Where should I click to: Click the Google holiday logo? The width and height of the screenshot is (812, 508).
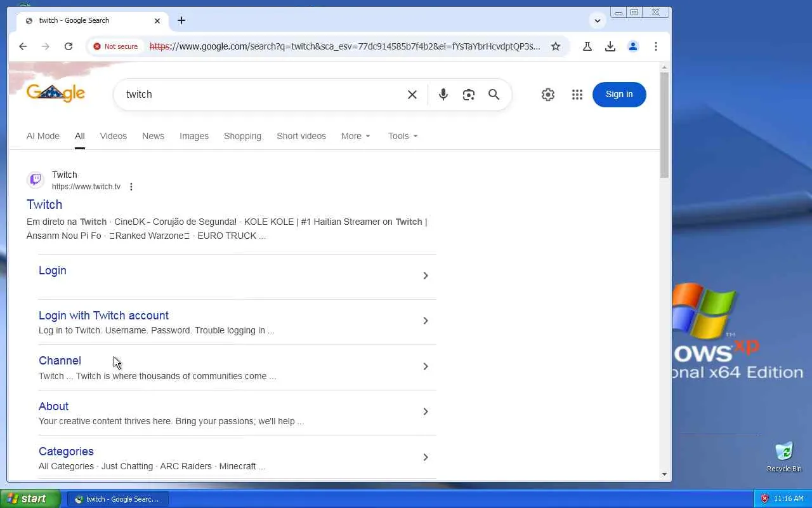coord(56,93)
